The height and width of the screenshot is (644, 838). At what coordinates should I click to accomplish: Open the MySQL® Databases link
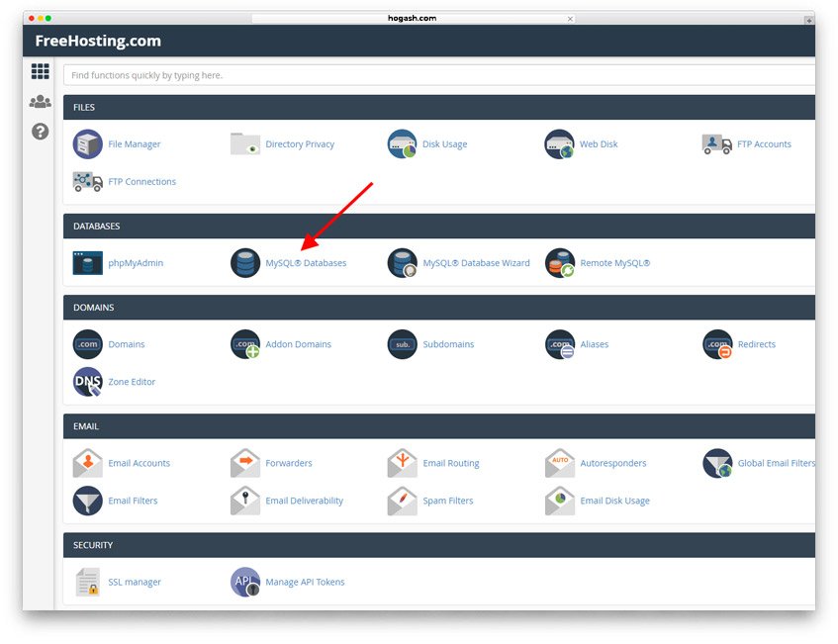pos(306,263)
